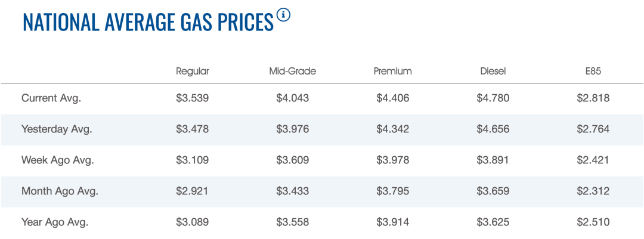Click the info icon beside the title
Screen dimensions: 644x239
283,15
